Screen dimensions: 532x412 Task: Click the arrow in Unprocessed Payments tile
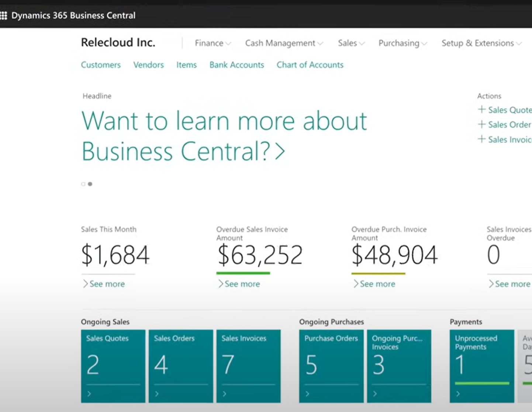pos(458,394)
